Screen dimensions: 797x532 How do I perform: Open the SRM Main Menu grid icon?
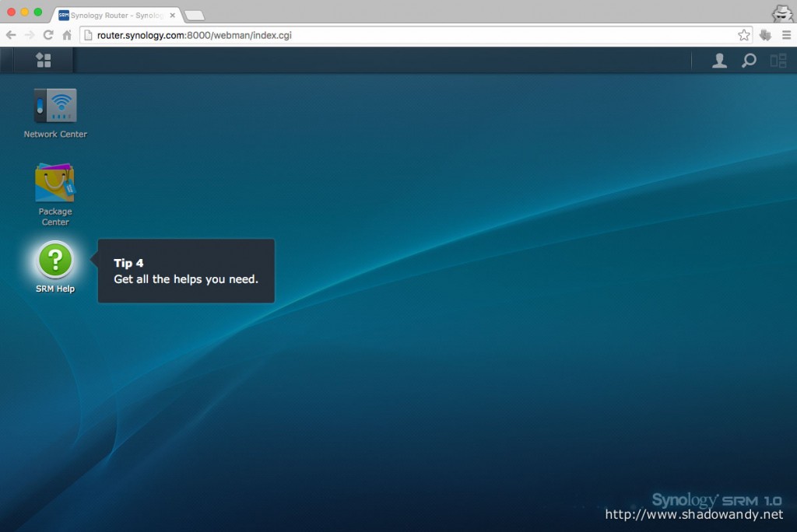click(44, 61)
